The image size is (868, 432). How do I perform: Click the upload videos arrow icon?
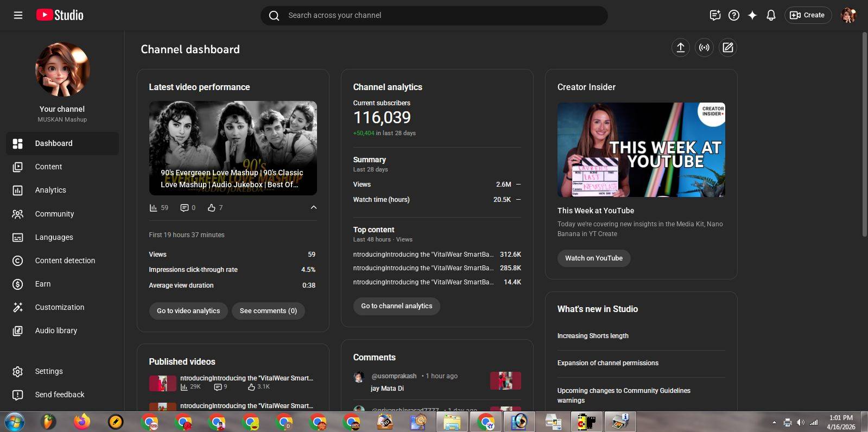click(x=680, y=48)
